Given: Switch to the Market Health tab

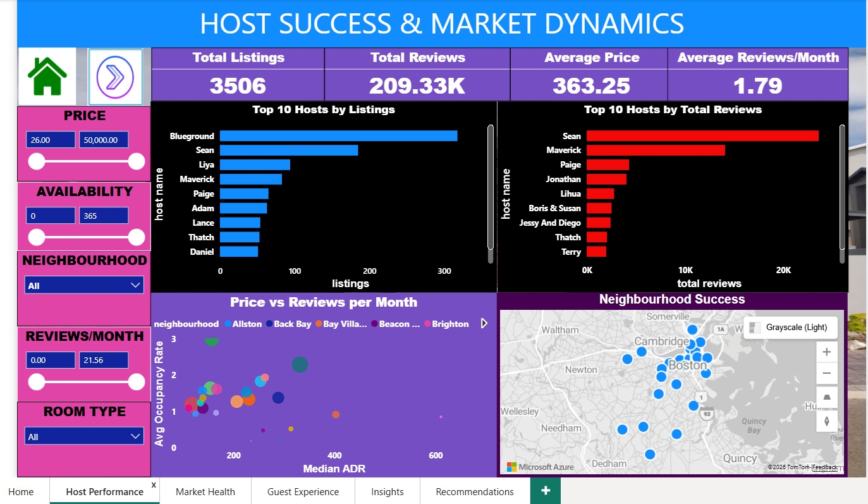Looking at the screenshot, I should click(x=205, y=491).
